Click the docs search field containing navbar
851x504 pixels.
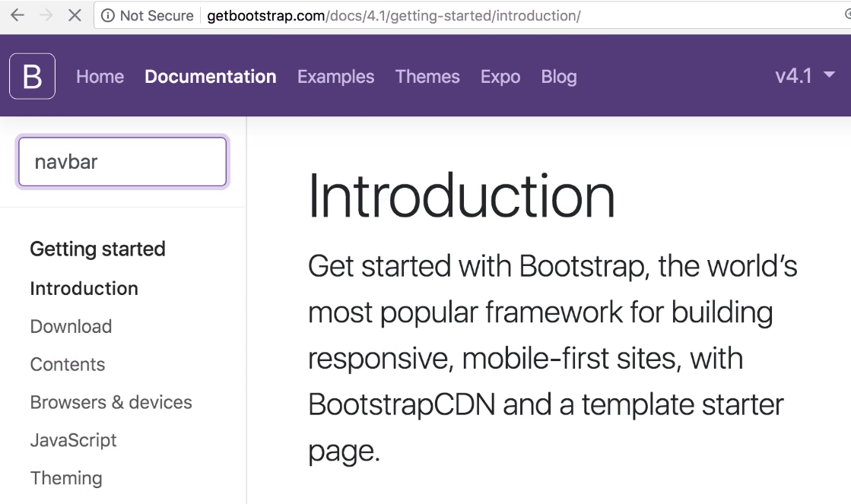point(122,162)
